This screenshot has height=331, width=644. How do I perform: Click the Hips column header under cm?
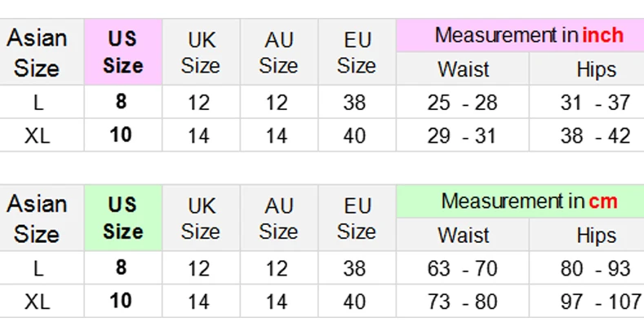tap(596, 235)
